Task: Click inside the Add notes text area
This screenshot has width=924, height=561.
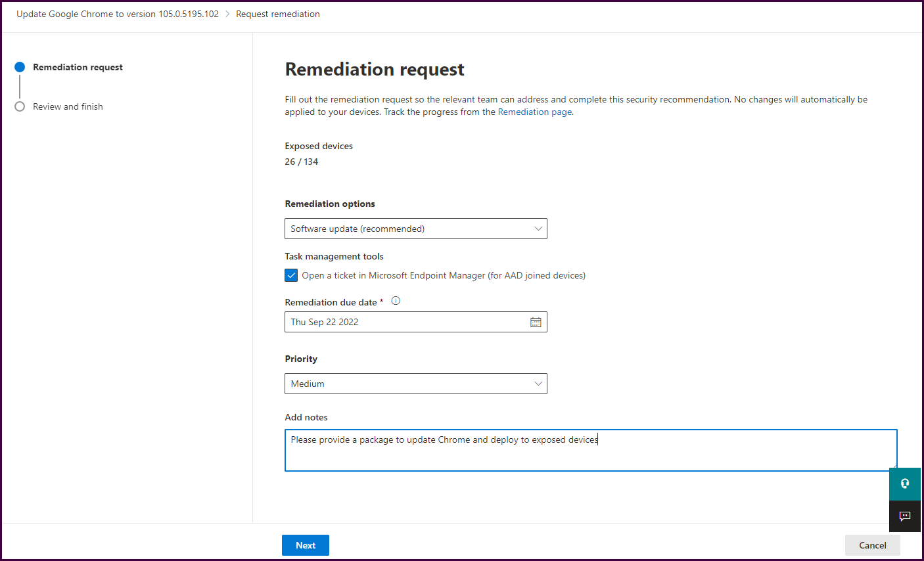Action: (590, 450)
